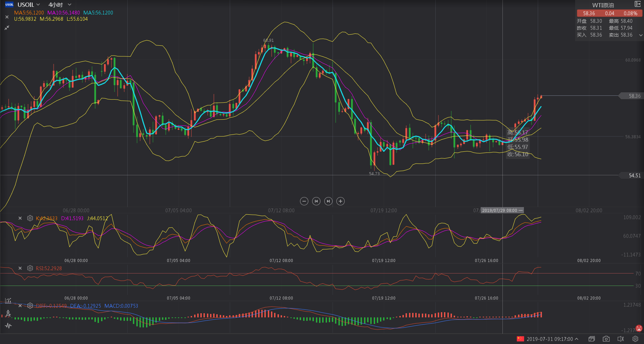
Task: Click the Bollinger L:55.6104 value
Action: point(77,19)
